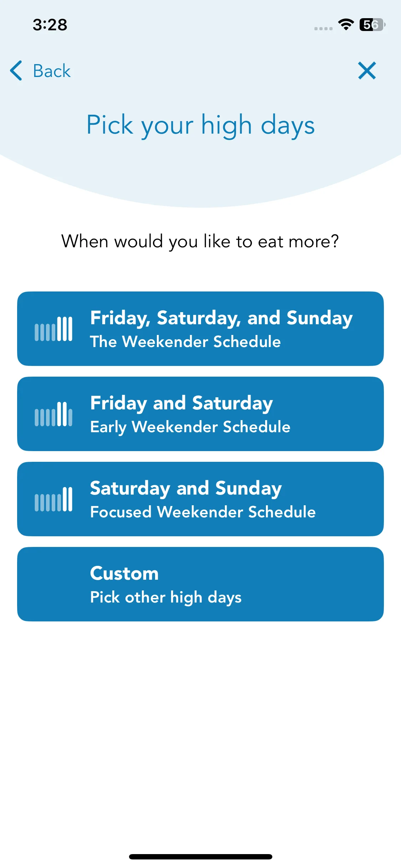Tap the "Early Weekender Schedule" subtitle
The image size is (401, 868).
pos(190,427)
